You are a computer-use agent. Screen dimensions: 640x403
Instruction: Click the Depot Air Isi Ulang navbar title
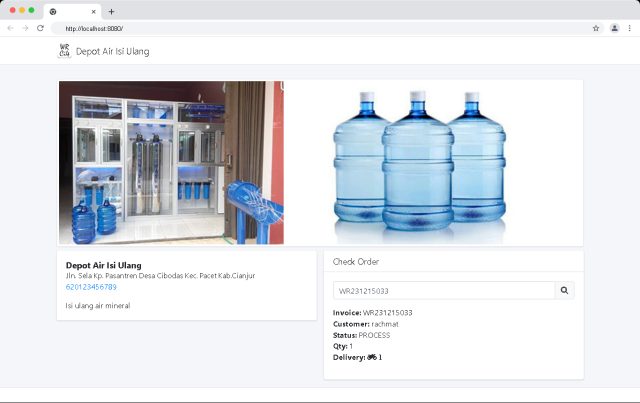pos(112,51)
